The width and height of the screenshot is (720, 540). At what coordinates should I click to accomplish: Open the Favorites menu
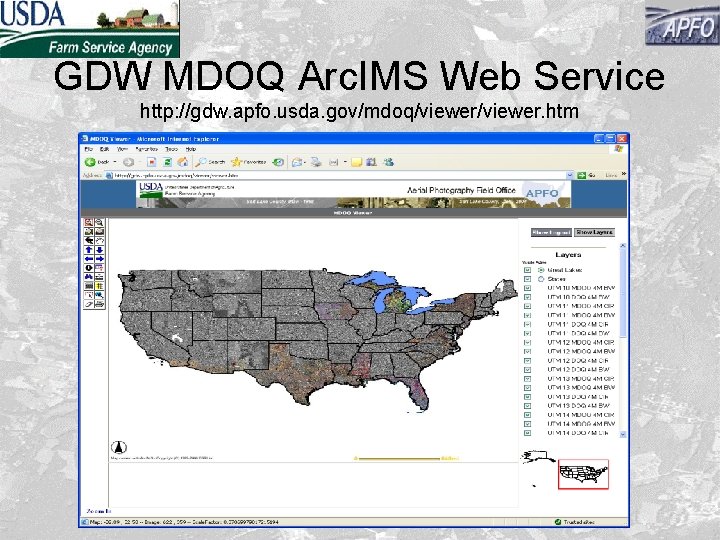(x=146, y=149)
